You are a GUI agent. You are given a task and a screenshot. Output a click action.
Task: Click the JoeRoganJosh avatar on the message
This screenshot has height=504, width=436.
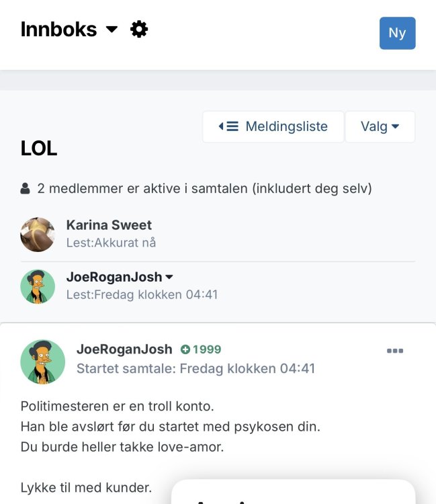[x=43, y=362]
